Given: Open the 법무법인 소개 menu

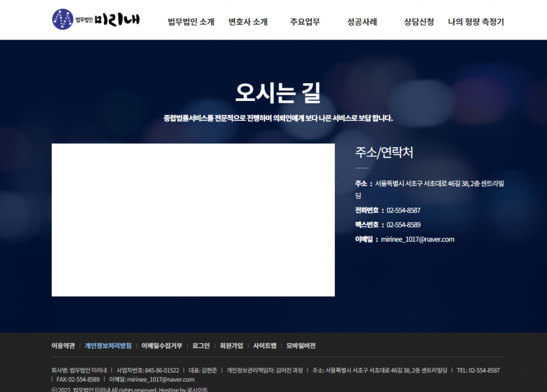Looking at the screenshot, I should point(191,22).
